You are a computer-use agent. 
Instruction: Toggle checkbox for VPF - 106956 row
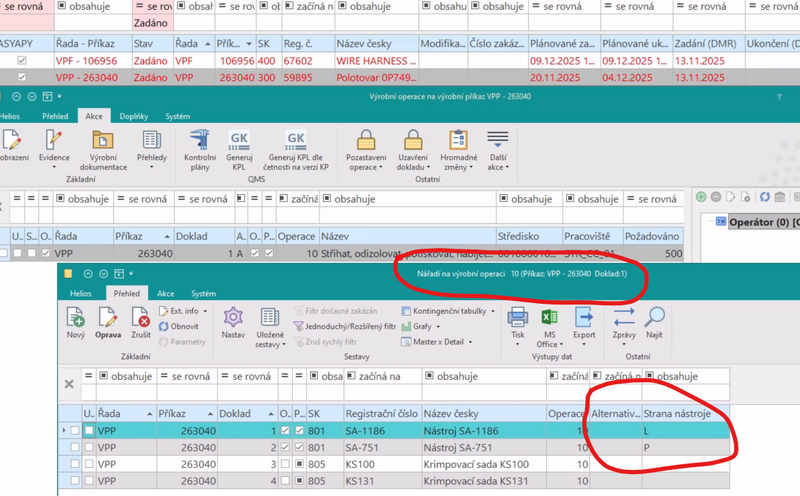pyautogui.click(x=22, y=60)
